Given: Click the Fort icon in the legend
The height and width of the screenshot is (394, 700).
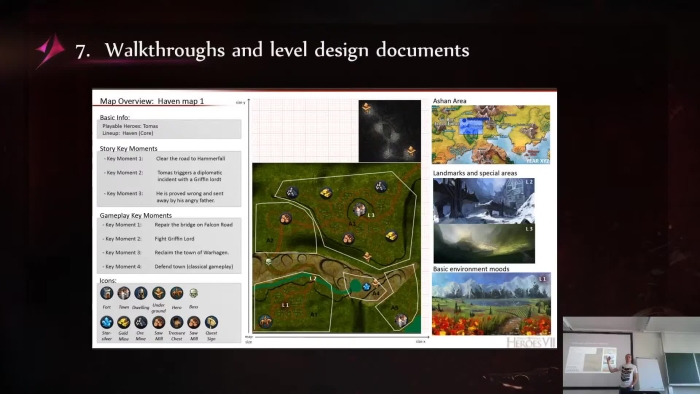Looking at the screenshot, I should [x=107, y=293].
